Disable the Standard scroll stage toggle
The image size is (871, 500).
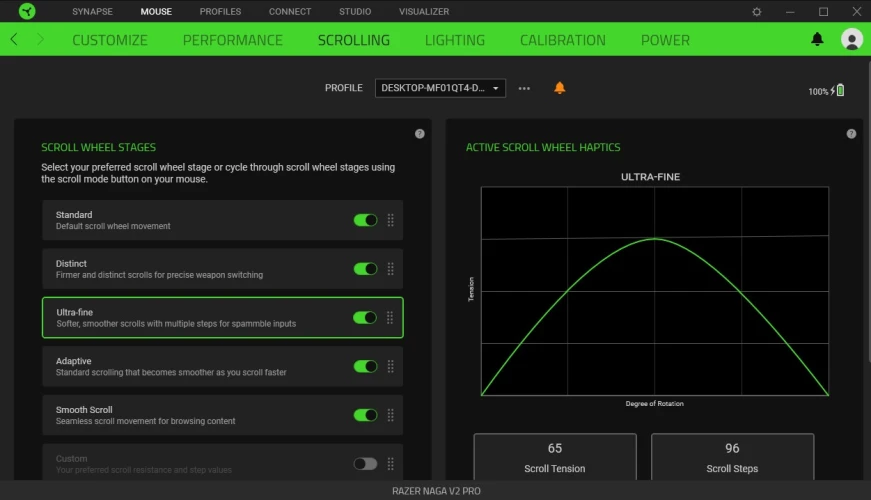365,220
